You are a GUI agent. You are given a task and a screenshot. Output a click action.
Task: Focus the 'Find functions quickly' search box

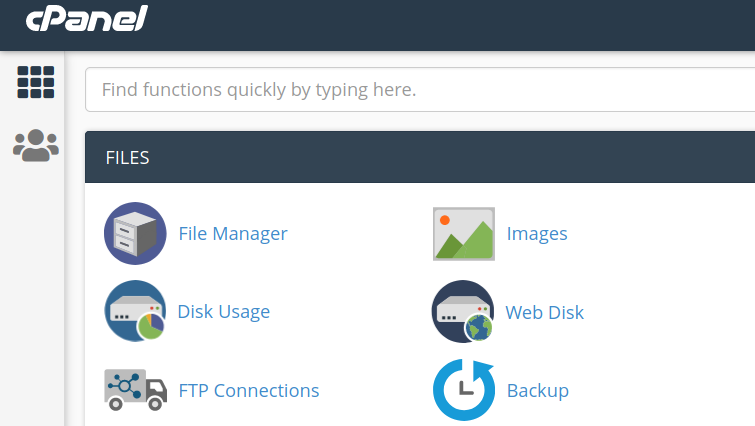pos(420,90)
